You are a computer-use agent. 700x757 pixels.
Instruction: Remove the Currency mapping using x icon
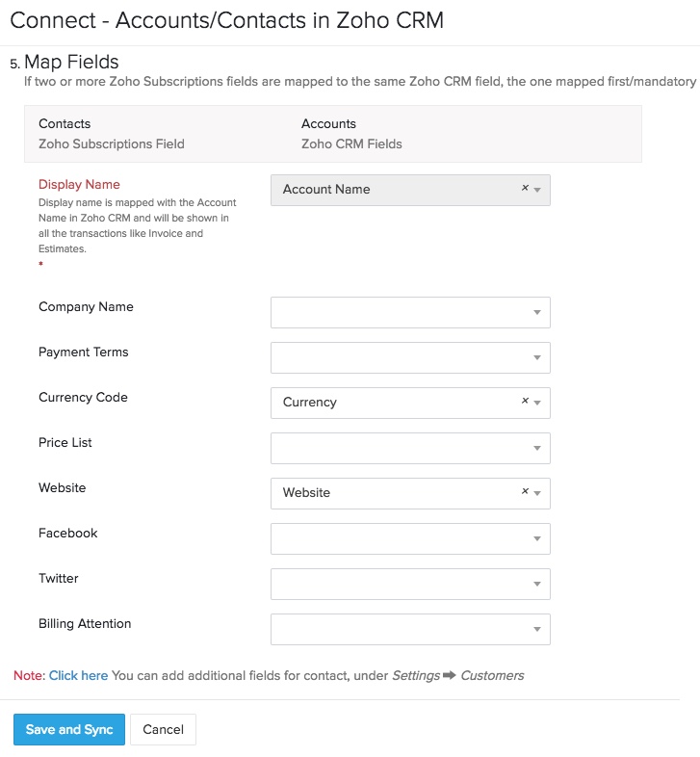pos(525,402)
